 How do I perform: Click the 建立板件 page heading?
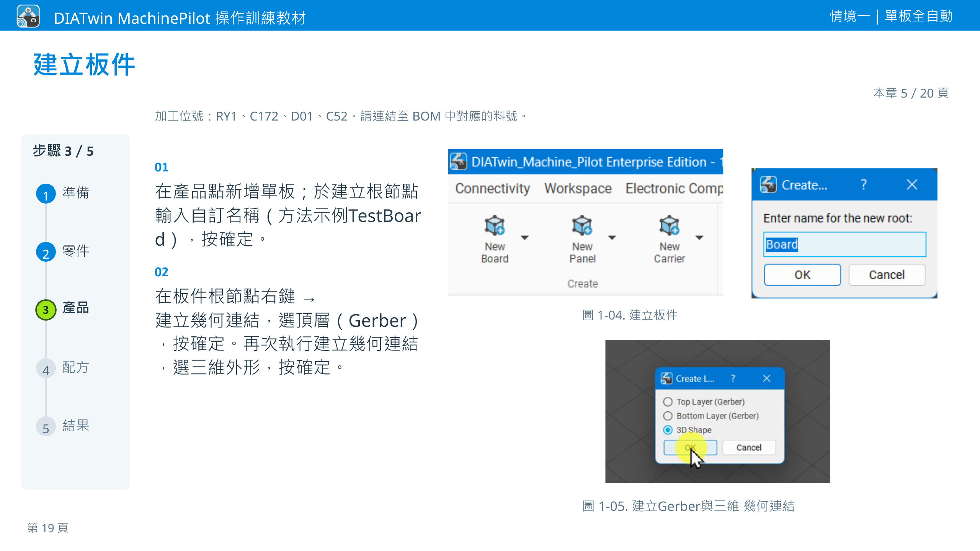click(x=84, y=64)
